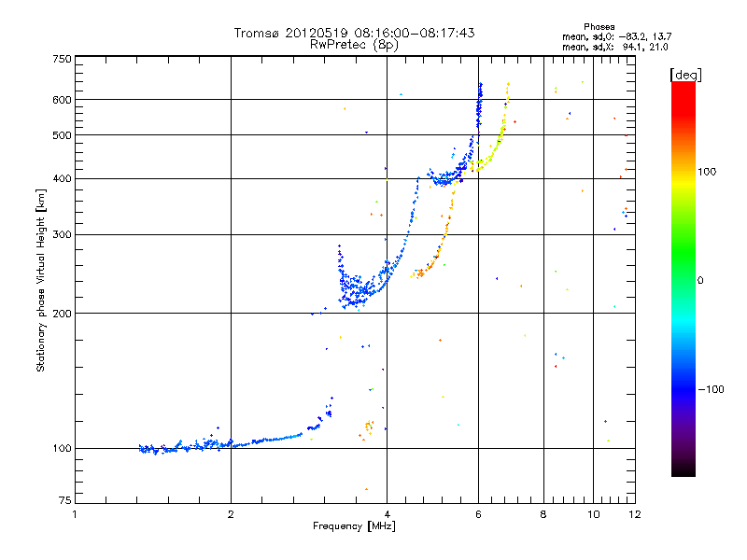The image size is (747, 560).
Task: Click the x-axis label '1'
Action: [75, 514]
